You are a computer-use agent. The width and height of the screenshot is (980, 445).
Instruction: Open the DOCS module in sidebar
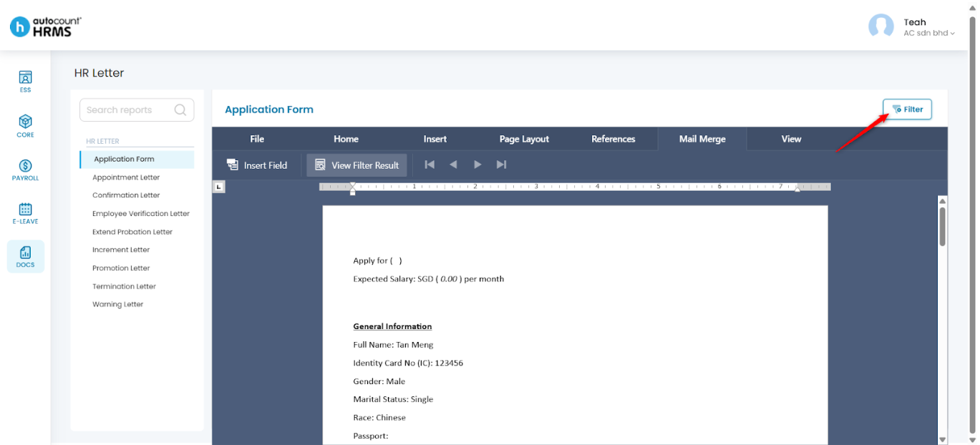(x=26, y=256)
